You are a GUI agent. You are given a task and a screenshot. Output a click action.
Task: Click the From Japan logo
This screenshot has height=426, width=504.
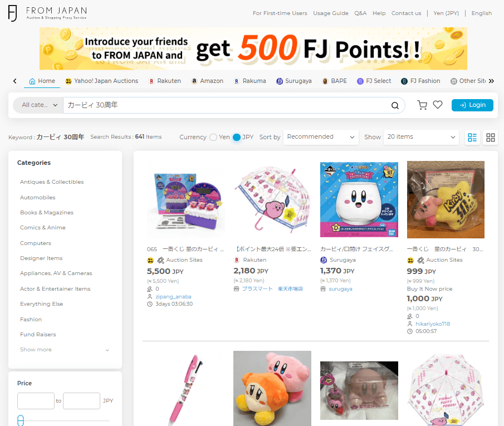tap(47, 13)
